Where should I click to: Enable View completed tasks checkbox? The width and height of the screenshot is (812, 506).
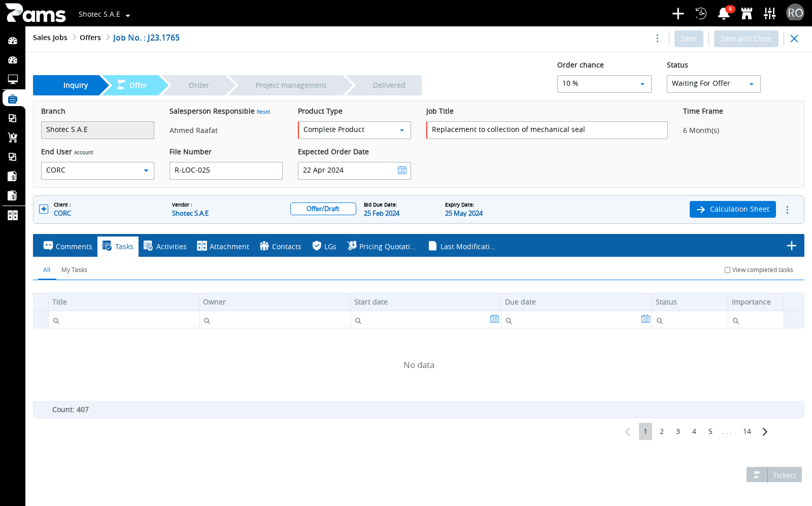[x=727, y=270]
